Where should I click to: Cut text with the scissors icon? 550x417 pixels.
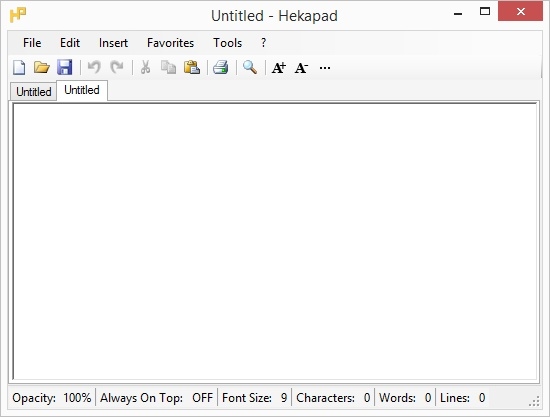pyautogui.click(x=146, y=67)
